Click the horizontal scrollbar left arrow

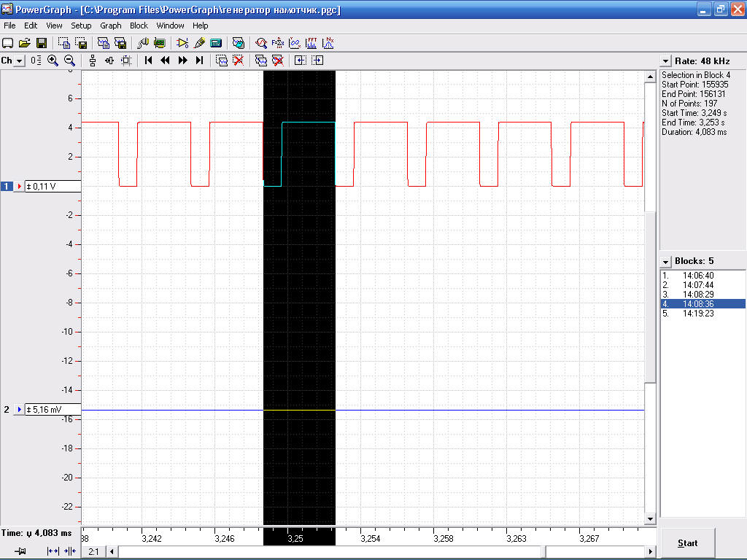pyautogui.click(x=112, y=551)
